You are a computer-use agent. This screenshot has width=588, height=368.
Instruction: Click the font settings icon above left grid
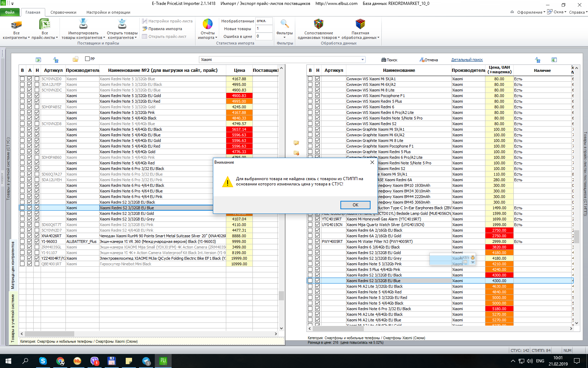click(56, 60)
